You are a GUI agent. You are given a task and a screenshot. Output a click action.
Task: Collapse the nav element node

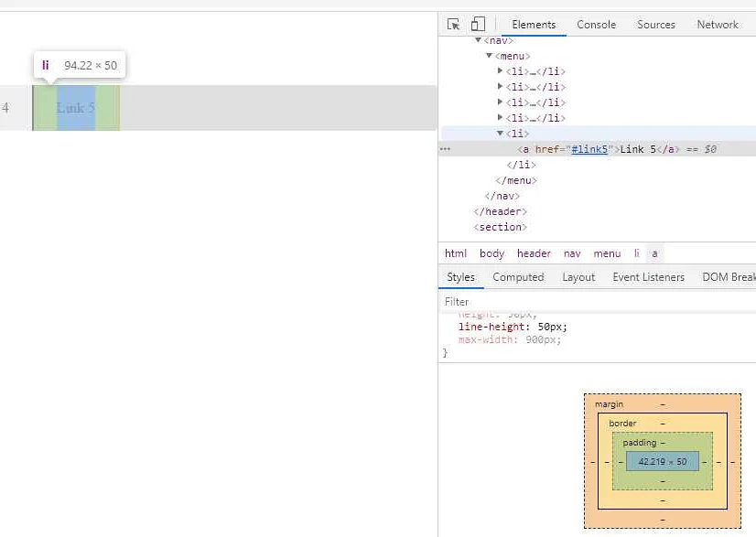coord(479,40)
